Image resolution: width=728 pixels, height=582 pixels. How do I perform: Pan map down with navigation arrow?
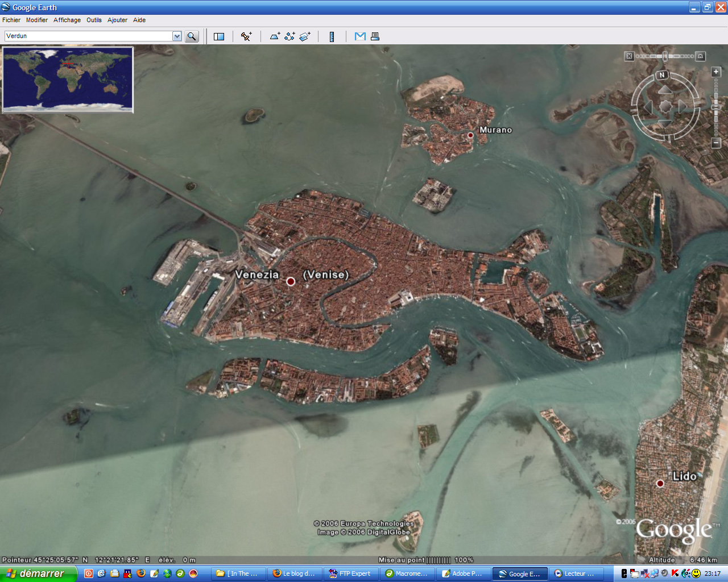pyautogui.click(x=665, y=122)
